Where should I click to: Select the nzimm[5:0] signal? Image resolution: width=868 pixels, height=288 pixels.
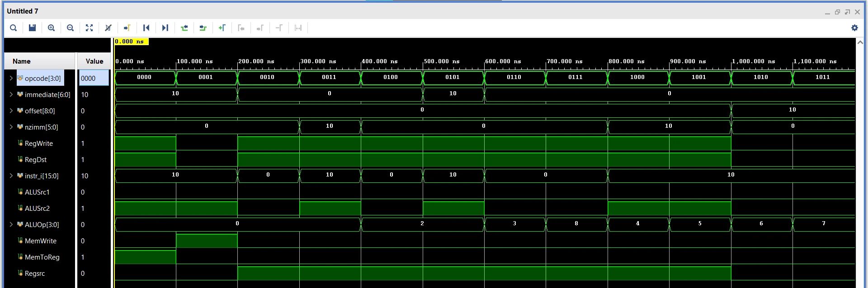tap(41, 127)
